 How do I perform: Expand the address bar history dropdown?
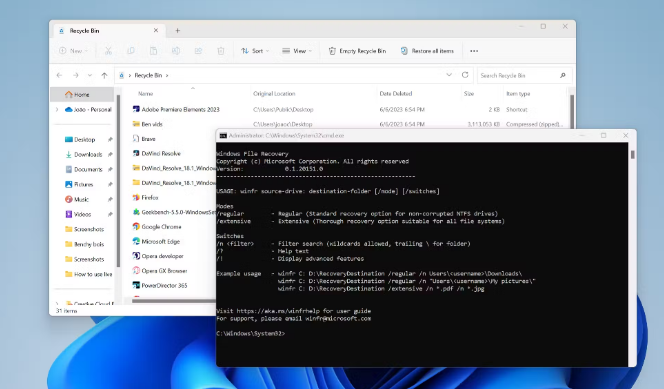point(449,75)
